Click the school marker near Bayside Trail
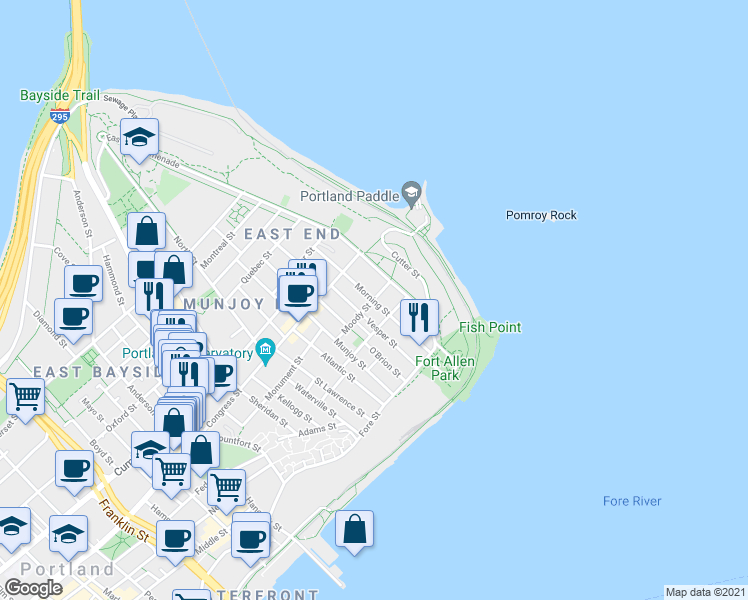Viewport: 748px width, 600px height. [x=139, y=140]
